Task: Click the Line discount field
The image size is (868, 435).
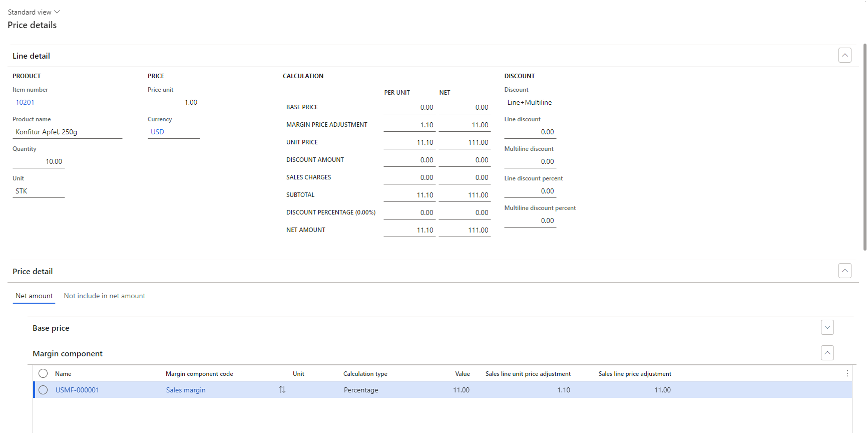Action: click(x=530, y=132)
